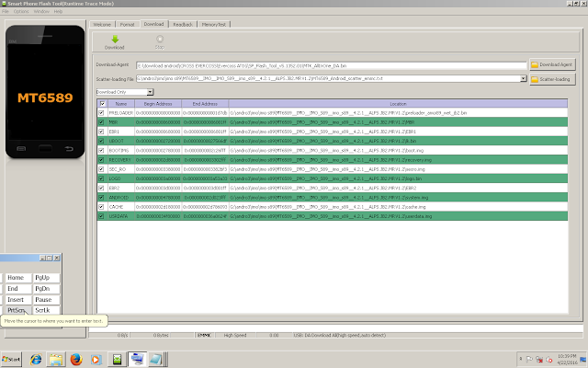Select the BOOTIMG boot.img location cell
The width and height of the screenshot is (588, 368).
[x=398, y=150]
